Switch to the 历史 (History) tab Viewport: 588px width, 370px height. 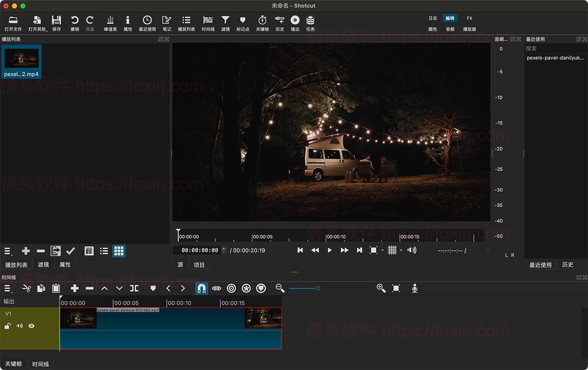567,265
